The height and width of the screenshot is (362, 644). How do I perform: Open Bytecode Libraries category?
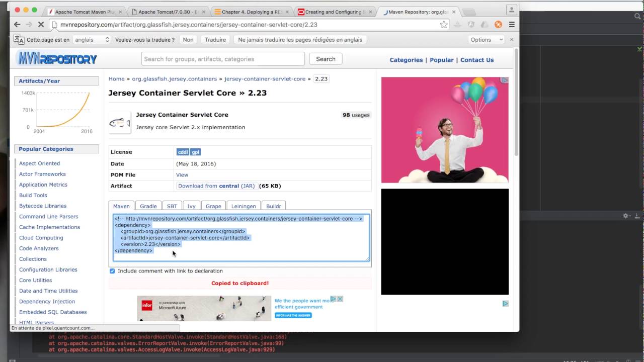click(x=43, y=206)
